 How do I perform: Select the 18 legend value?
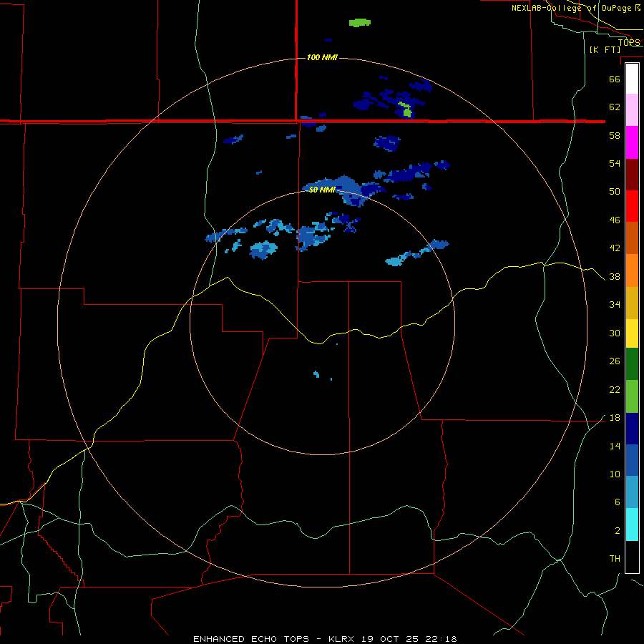615,418
